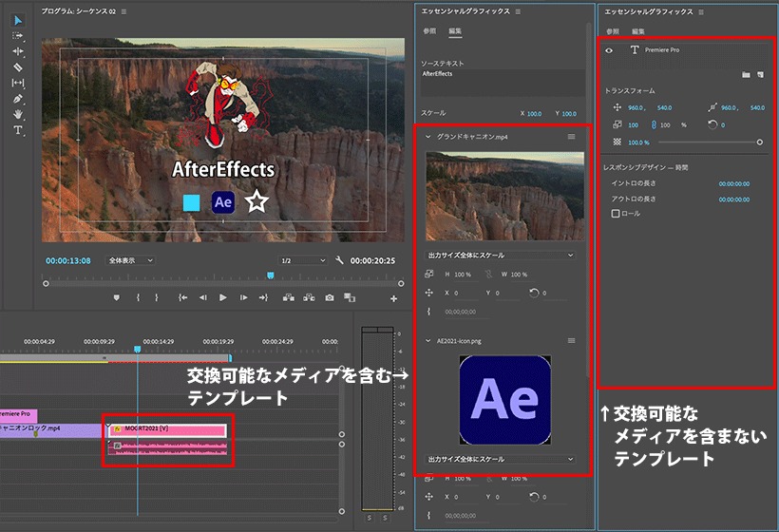This screenshot has height=532, width=779.
Task: Open the Comparison View button
Action: pyautogui.click(x=350, y=297)
